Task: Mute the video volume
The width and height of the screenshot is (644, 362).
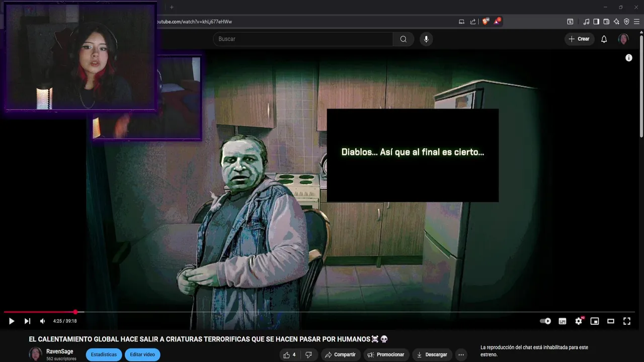Action: [43, 321]
